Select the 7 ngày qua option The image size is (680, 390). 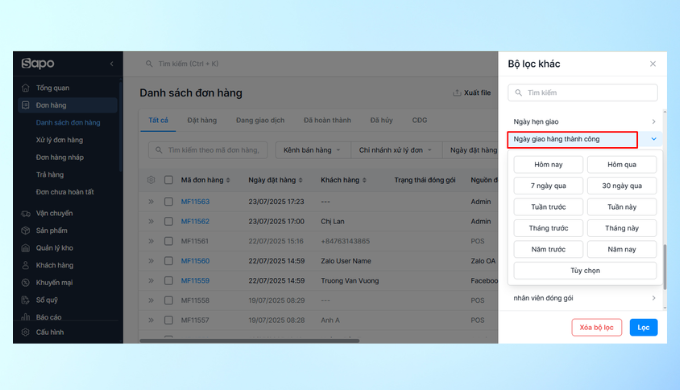[548, 186]
